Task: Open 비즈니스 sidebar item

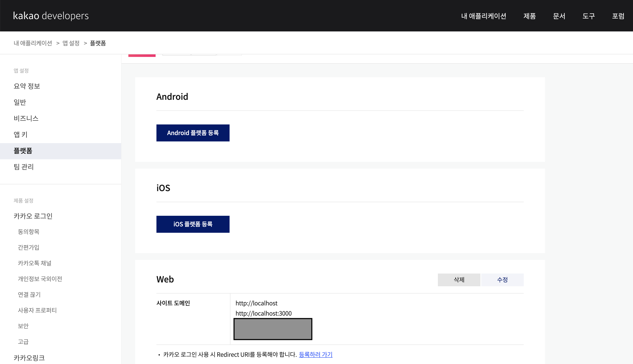Action: click(26, 118)
